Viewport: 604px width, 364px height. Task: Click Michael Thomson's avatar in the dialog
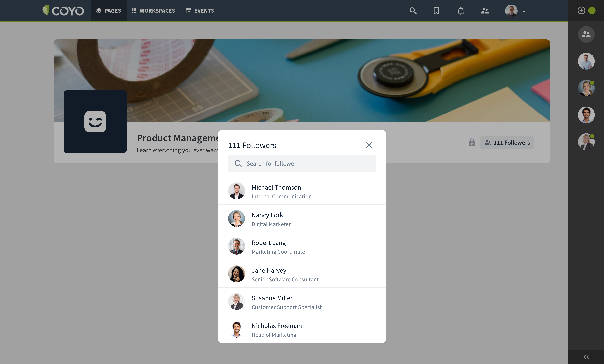237,191
